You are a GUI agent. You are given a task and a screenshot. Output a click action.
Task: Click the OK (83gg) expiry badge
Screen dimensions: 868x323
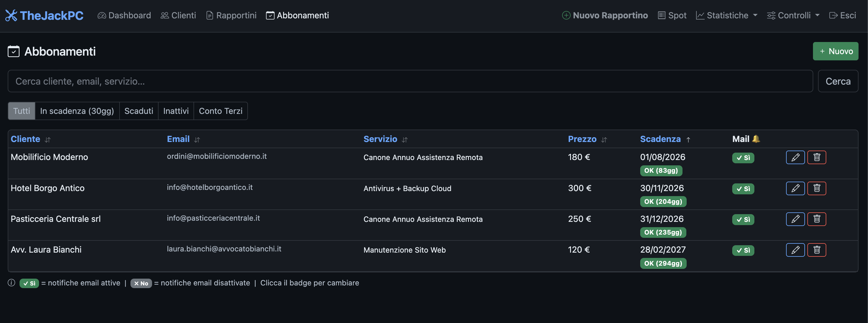coord(661,171)
